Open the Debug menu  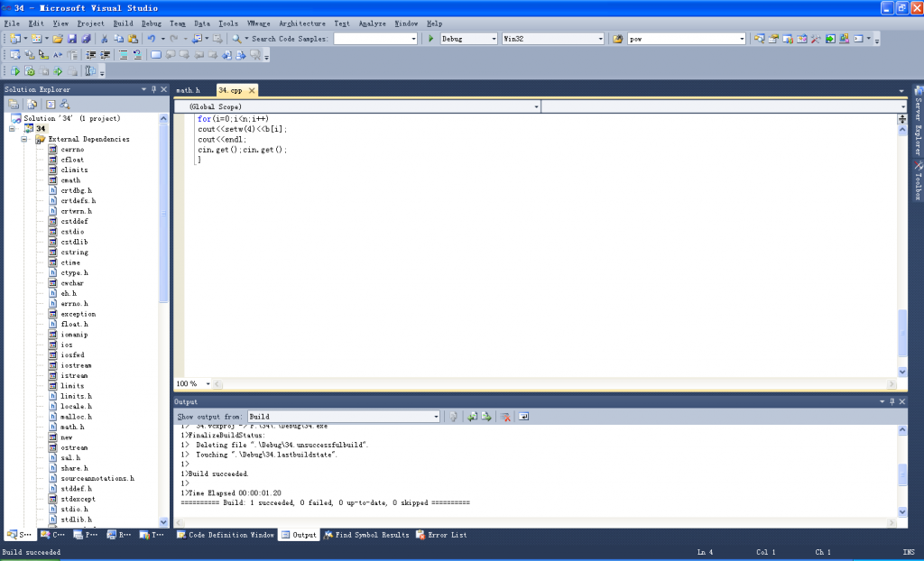152,23
